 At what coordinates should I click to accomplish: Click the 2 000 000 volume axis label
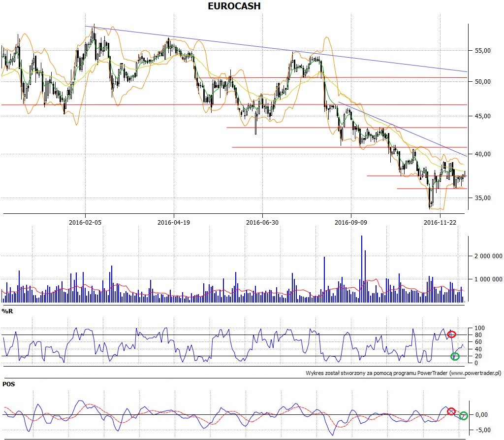[488, 256]
